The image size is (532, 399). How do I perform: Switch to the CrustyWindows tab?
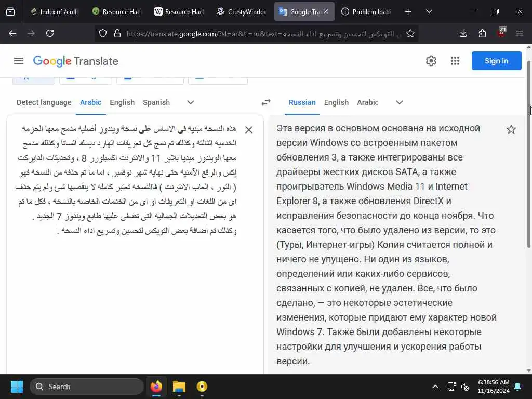point(242,12)
